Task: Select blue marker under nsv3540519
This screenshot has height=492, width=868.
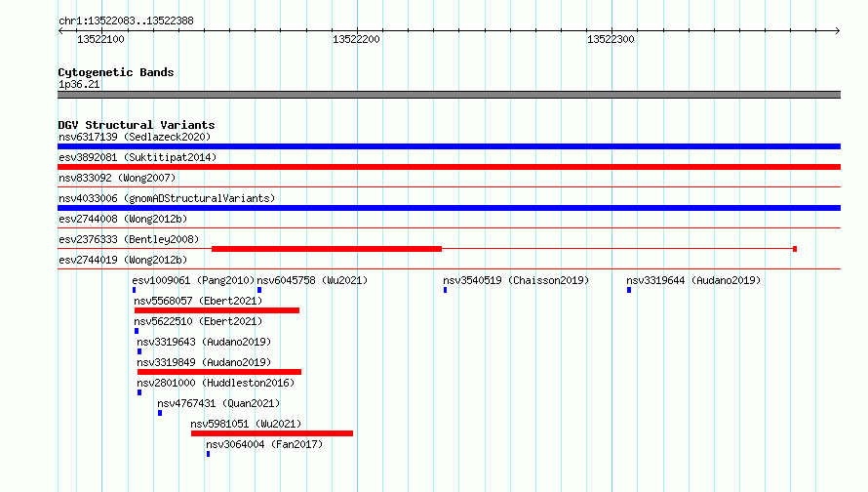Action: [445, 290]
